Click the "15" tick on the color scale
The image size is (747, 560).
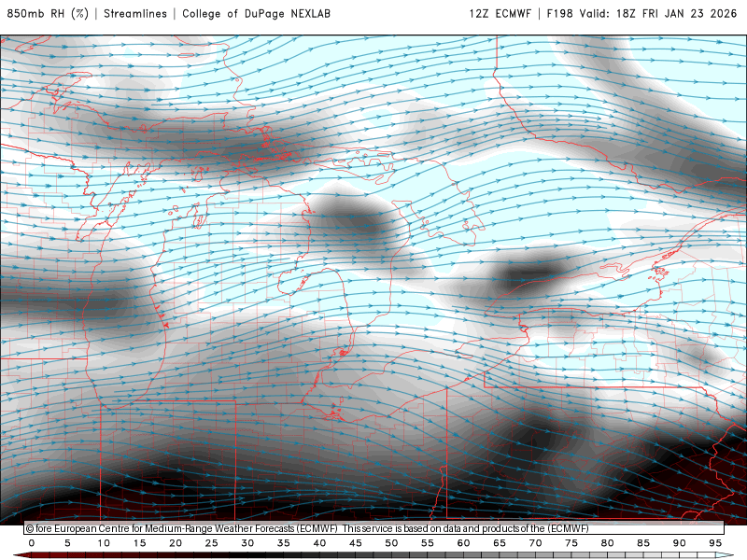(139, 543)
